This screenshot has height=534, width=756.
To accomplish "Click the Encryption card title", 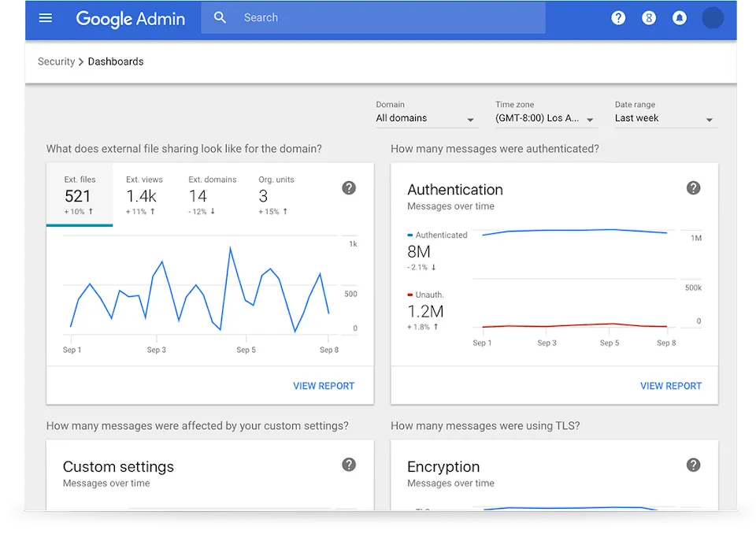I will pyautogui.click(x=443, y=466).
